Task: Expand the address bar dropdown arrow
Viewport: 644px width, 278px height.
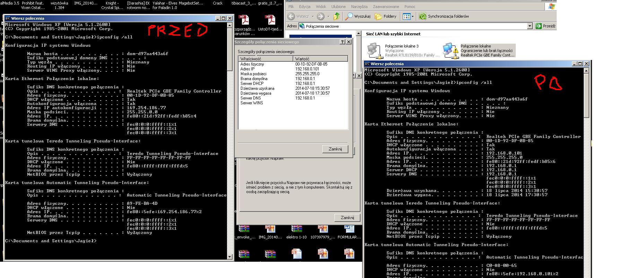Action: 529,26
